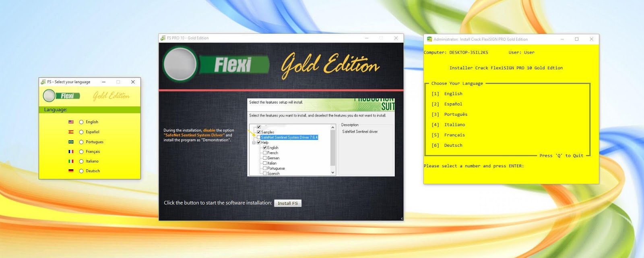
Task: Close the FS PRO 10 Gold Edition window
Action: [x=396, y=38]
